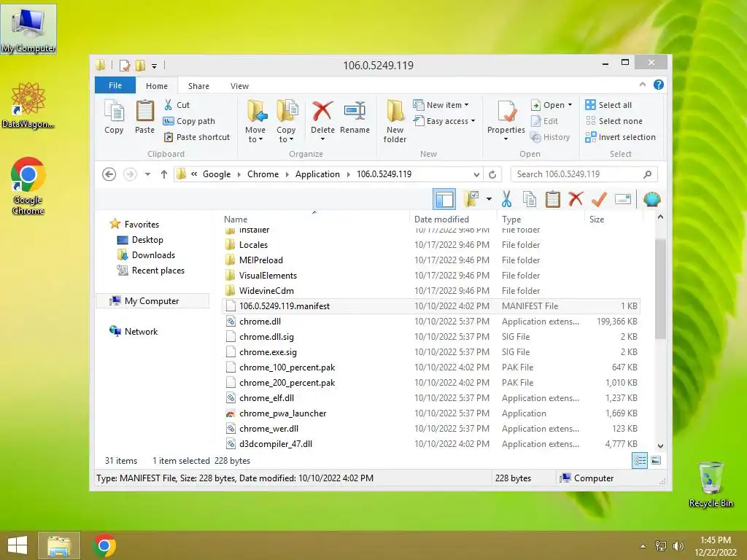
Task: Open Google Chrome from the taskbar
Action: (104, 545)
